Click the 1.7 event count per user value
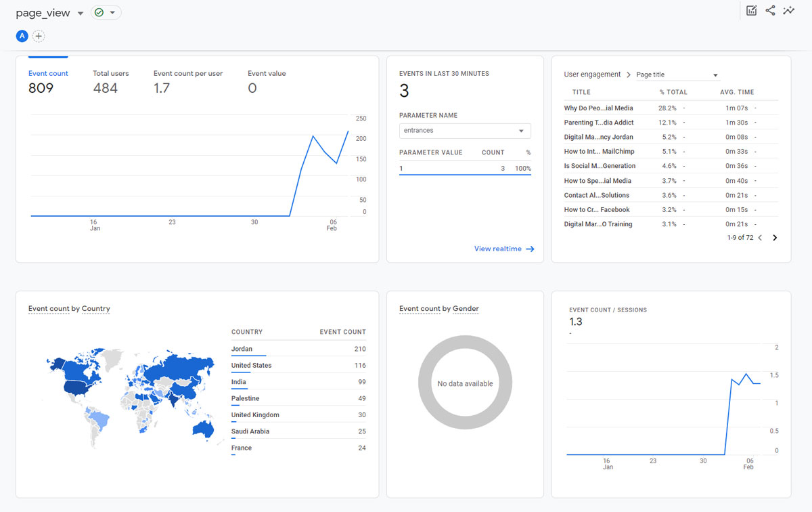The image size is (812, 512). point(162,88)
